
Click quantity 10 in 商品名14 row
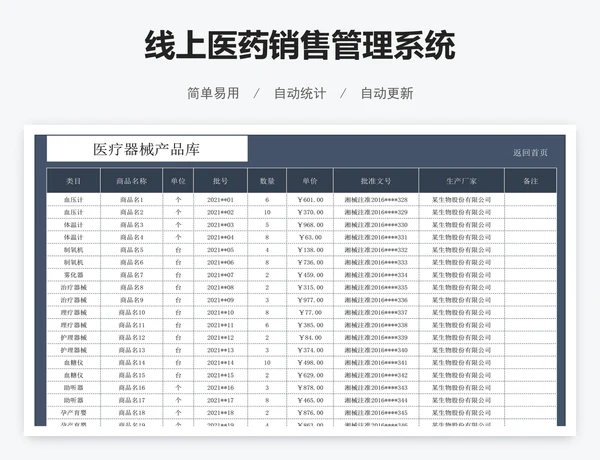tap(267, 363)
